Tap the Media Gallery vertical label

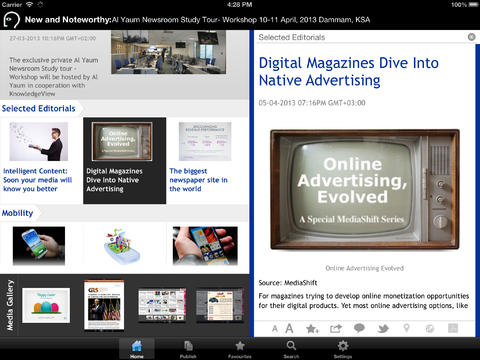10,305
